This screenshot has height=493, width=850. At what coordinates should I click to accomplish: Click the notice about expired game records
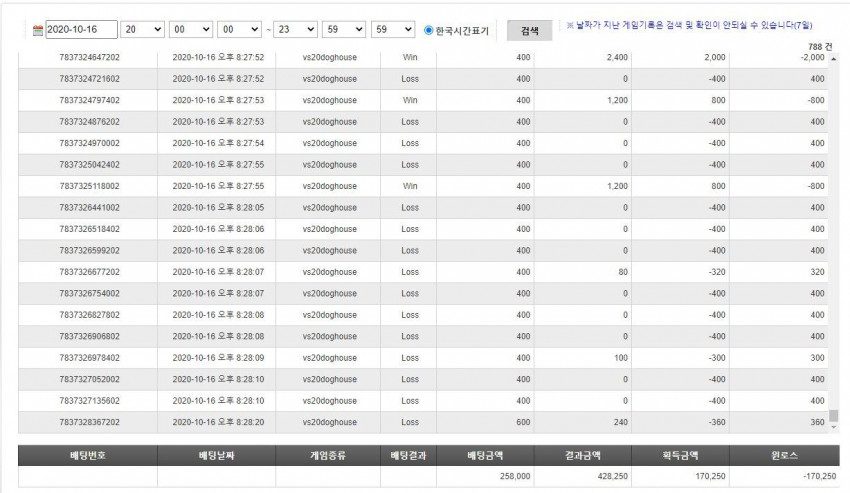tap(689, 25)
